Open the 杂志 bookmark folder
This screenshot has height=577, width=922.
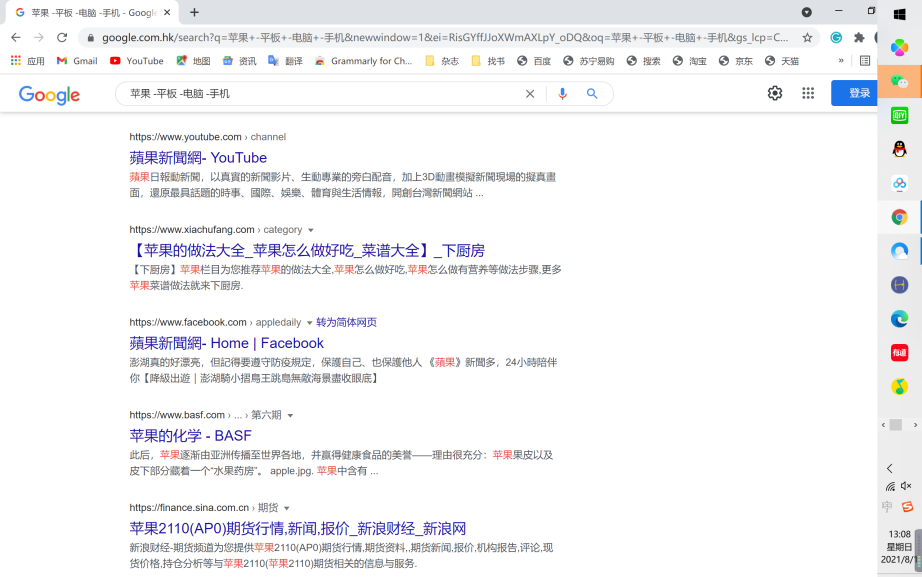442,61
